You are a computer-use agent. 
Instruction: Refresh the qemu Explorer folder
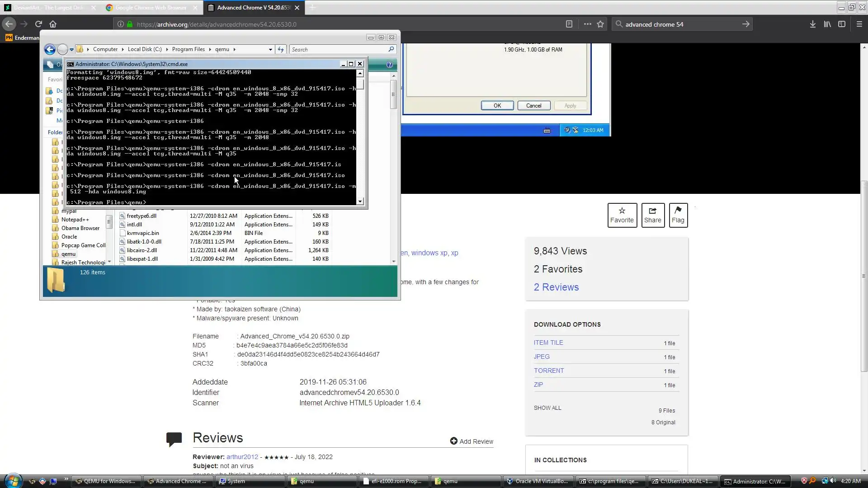coord(281,49)
